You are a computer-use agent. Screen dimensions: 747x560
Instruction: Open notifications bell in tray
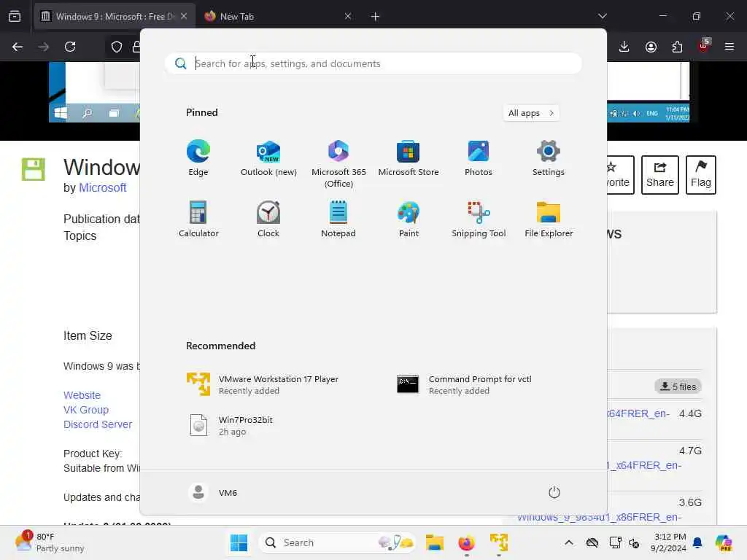tap(697, 542)
